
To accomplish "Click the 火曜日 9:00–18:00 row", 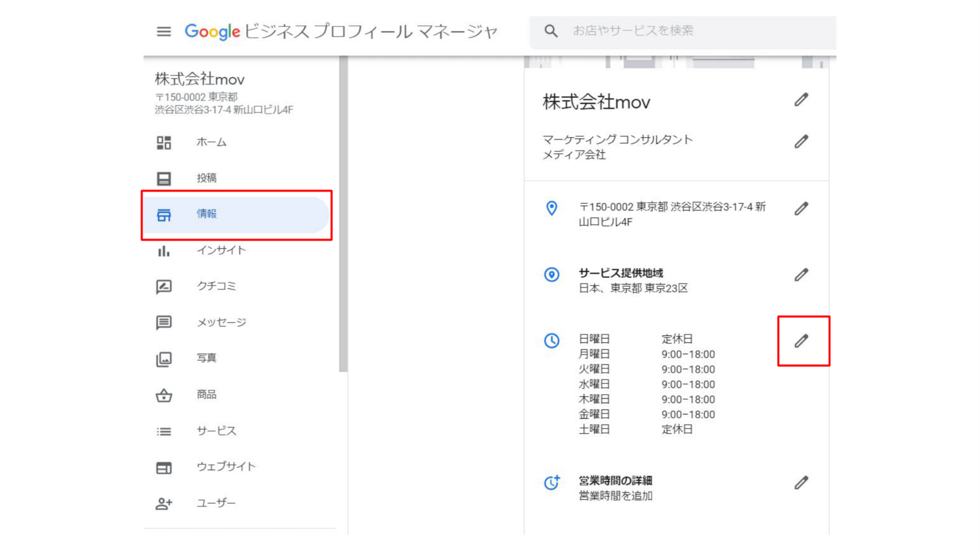I will pos(647,369).
